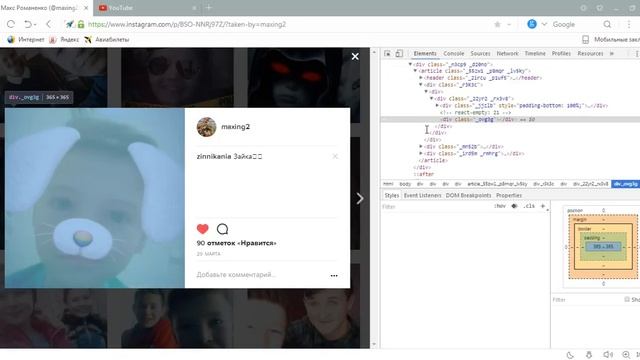The width and height of the screenshot is (640, 360).
Task: Go to next post with right arrow
Action: tap(360, 199)
